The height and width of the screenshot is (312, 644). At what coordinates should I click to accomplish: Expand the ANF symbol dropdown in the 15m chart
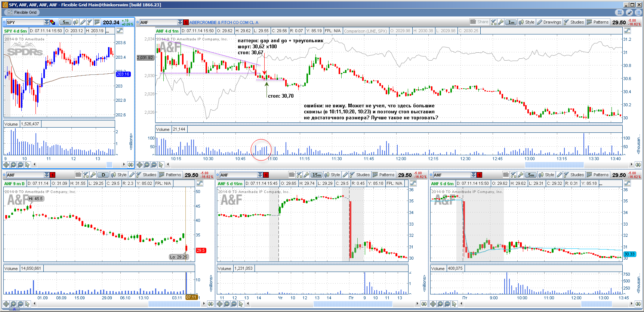(x=260, y=175)
